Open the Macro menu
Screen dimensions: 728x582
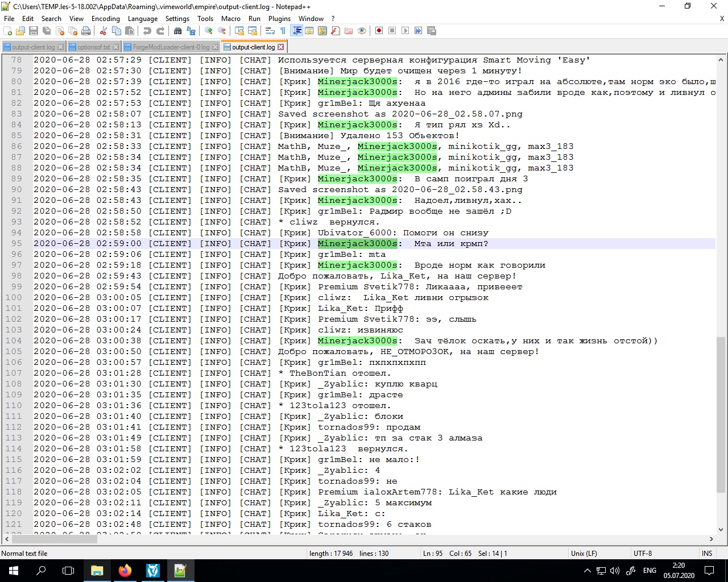(231, 19)
